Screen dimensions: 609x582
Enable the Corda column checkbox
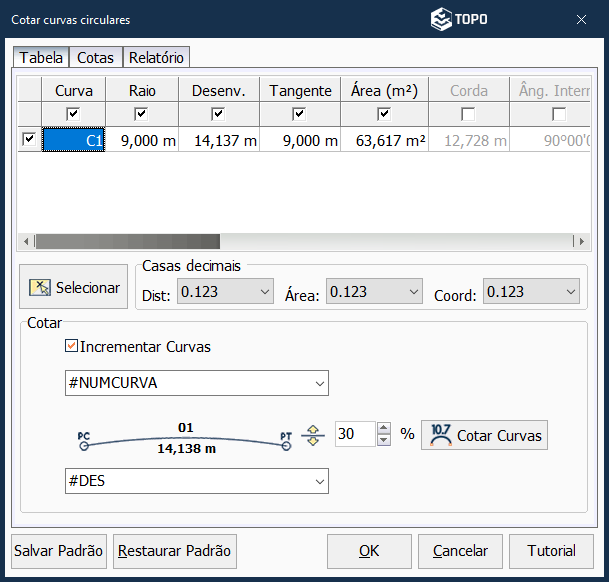tap(468, 113)
